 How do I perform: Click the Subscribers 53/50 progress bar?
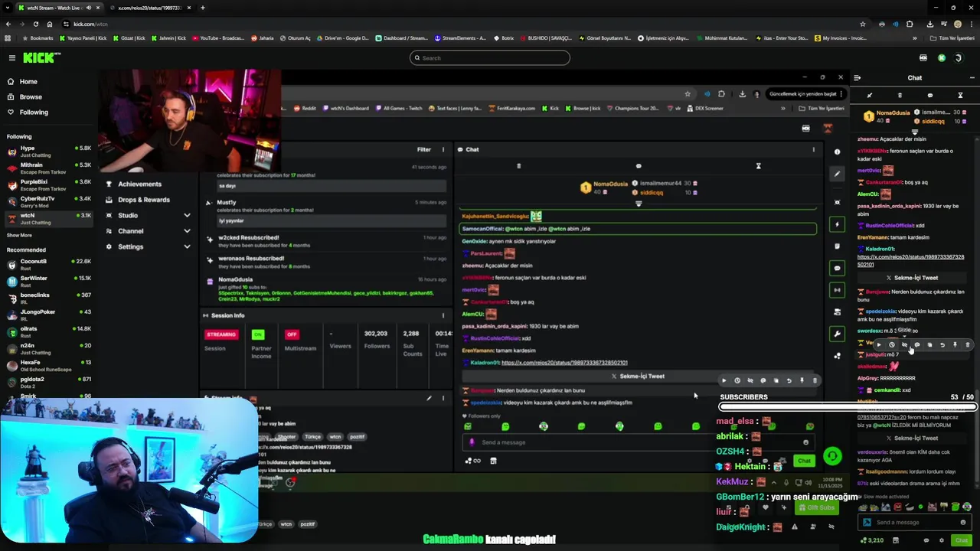[x=848, y=407]
